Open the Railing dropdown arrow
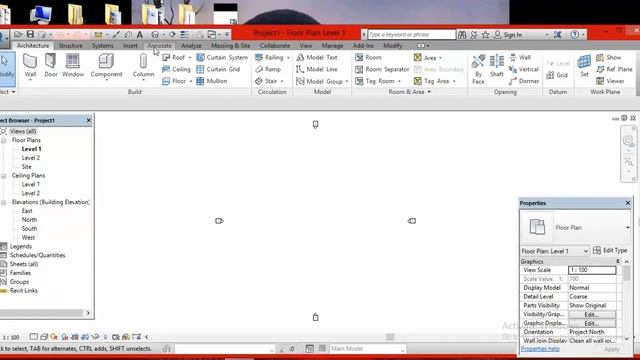The height and width of the screenshot is (360, 640). coord(288,58)
